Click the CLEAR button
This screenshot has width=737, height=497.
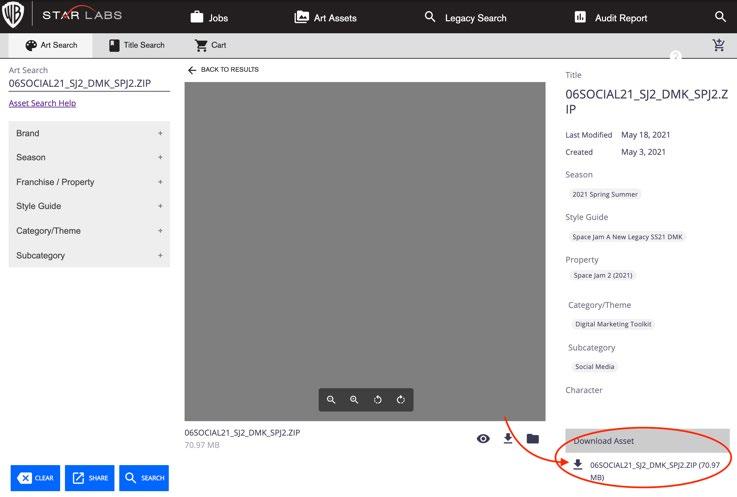pyautogui.click(x=35, y=478)
